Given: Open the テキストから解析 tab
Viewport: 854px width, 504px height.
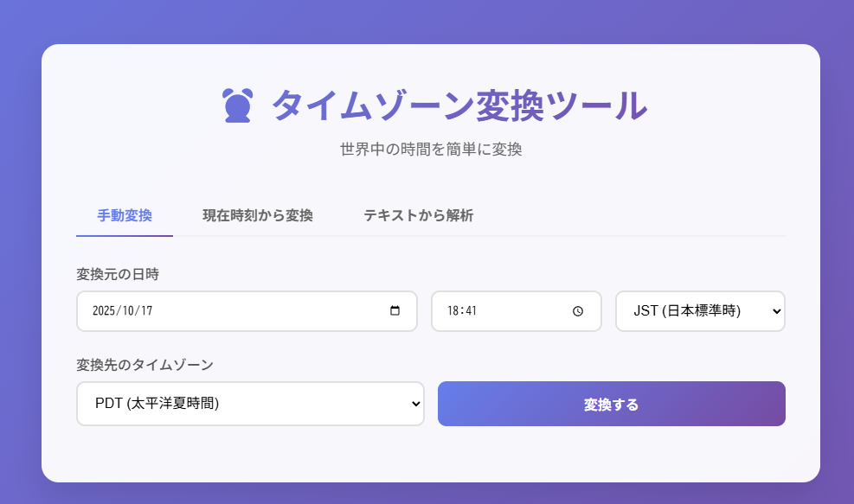Looking at the screenshot, I should (419, 216).
